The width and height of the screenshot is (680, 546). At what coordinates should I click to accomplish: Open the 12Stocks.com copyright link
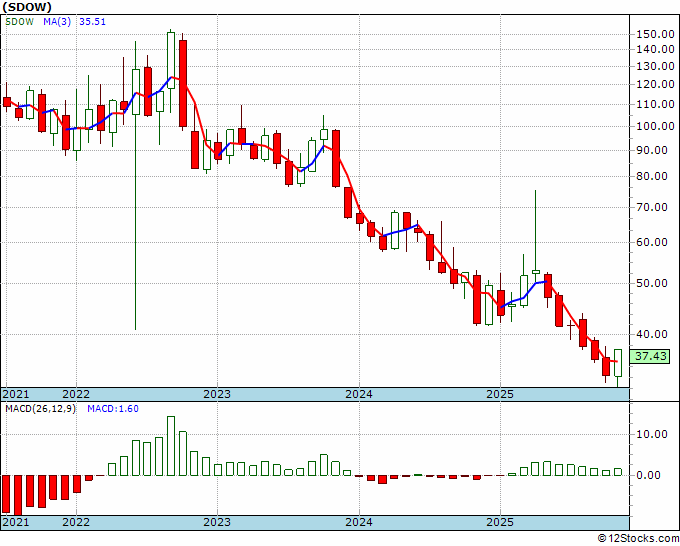[x=638, y=538]
